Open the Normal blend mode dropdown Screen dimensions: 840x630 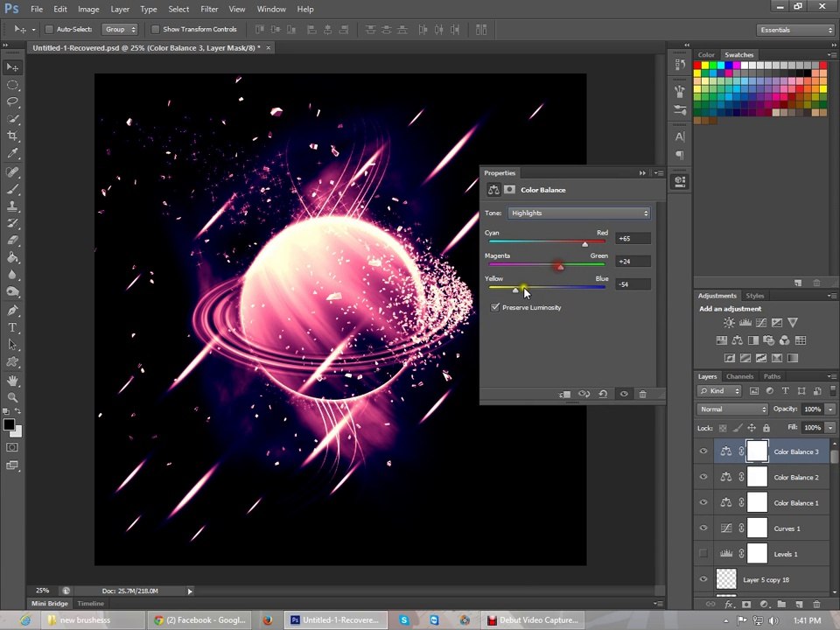pos(732,409)
